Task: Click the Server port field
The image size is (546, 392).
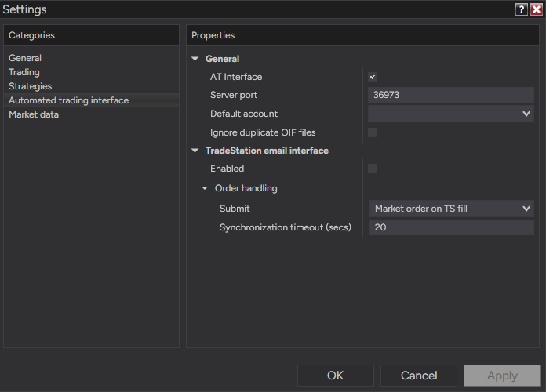Action: tap(451, 95)
